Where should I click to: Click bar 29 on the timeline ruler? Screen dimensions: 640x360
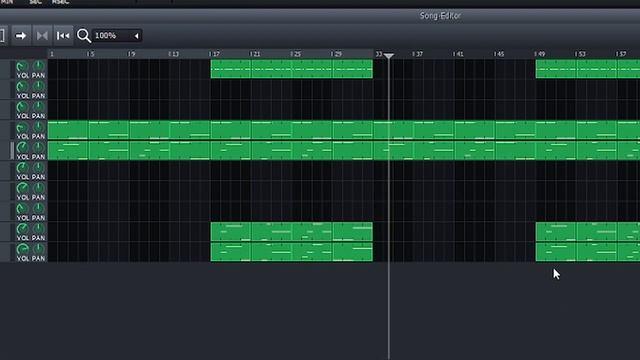pyautogui.click(x=336, y=54)
